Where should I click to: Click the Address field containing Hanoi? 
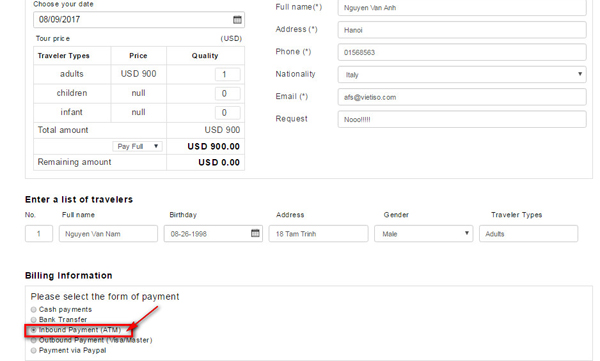coord(462,30)
